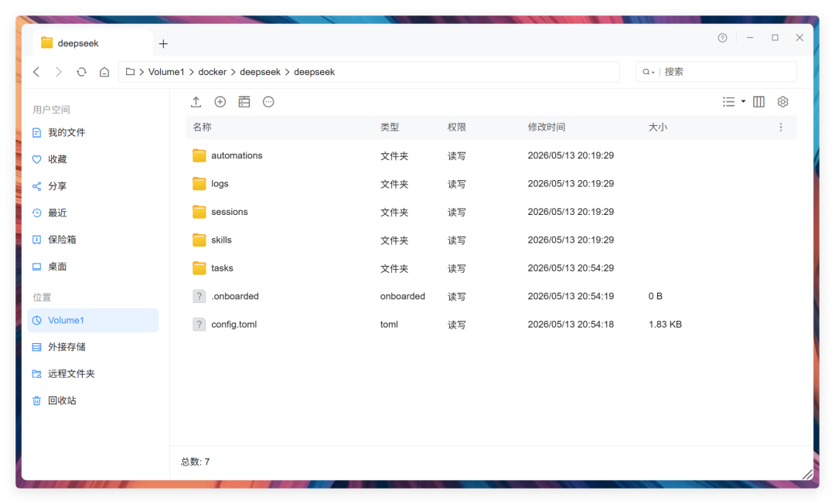
Task: Open the help question mark icon
Action: tap(722, 38)
